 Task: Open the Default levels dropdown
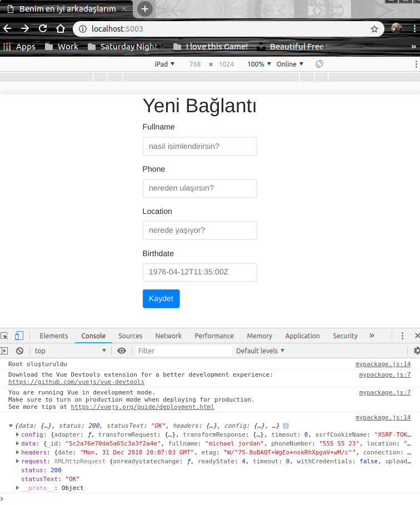(260, 351)
